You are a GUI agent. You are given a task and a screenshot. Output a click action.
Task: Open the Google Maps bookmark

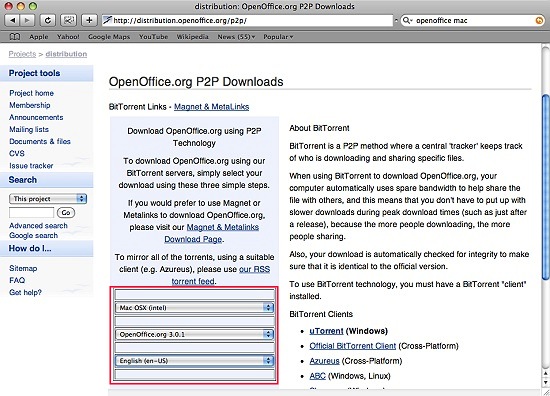[x=109, y=36]
